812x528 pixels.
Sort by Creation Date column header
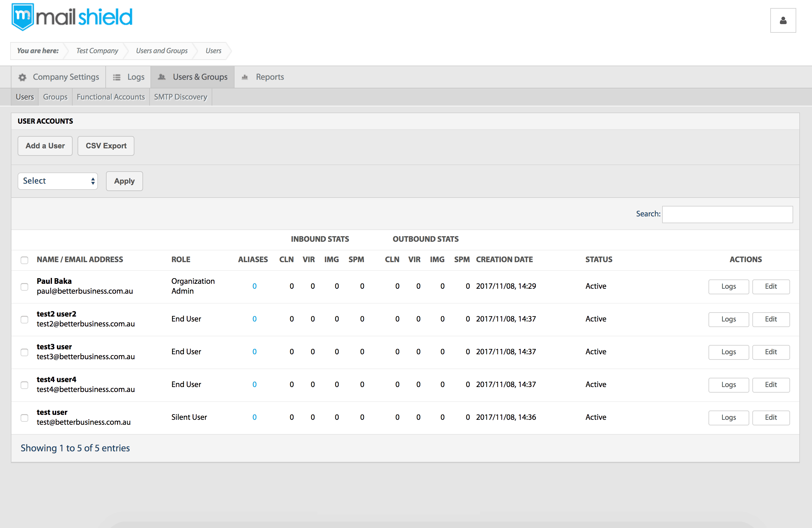pyautogui.click(x=504, y=260)
